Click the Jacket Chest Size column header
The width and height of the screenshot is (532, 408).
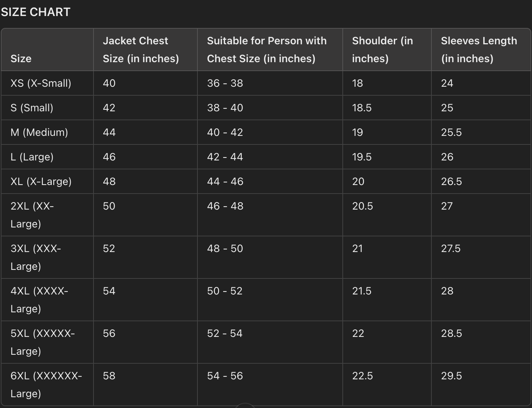(141, 50)
